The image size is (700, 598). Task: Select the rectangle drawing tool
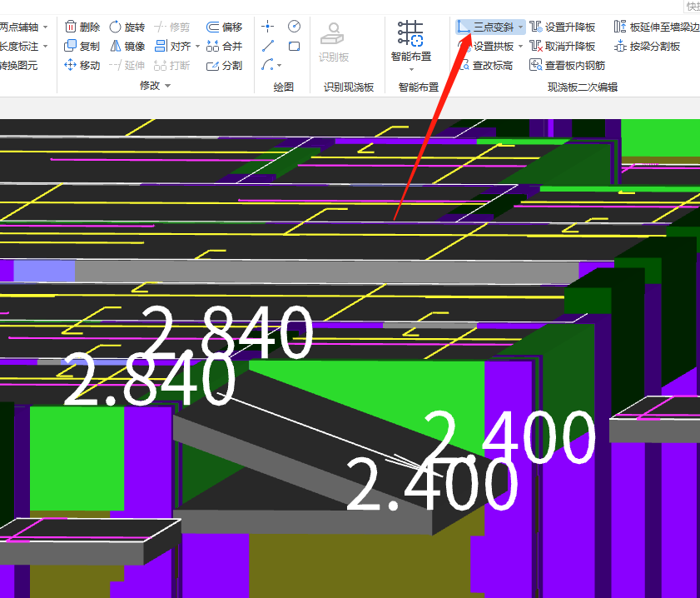294,46
